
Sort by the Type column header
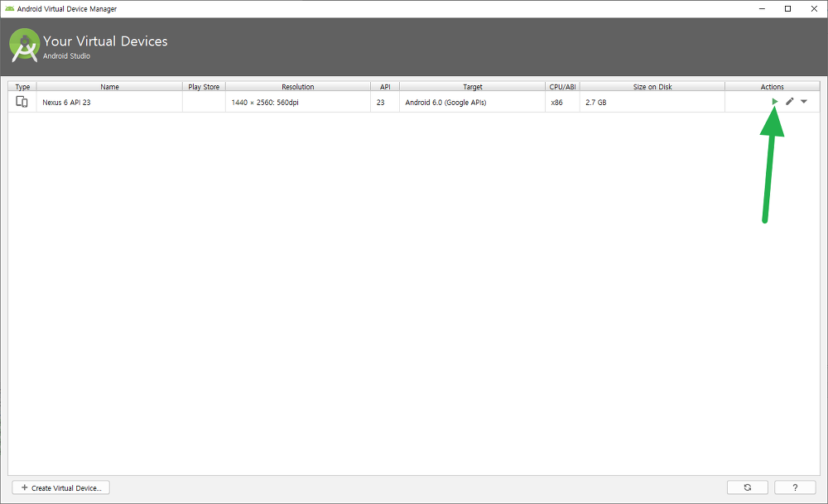(x=22, y=87)
